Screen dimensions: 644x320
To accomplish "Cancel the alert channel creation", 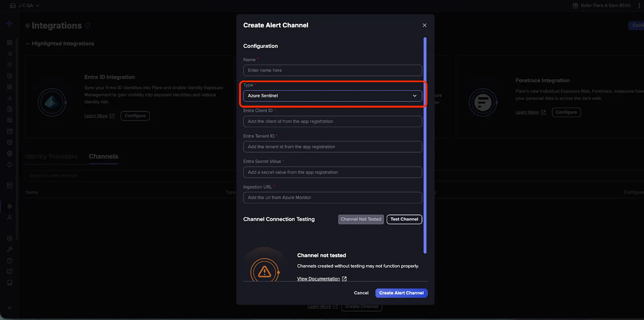I will click(361, 293).
